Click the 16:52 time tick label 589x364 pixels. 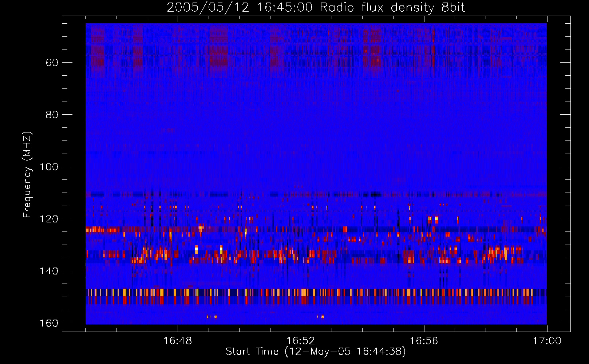tap(301, 341)
